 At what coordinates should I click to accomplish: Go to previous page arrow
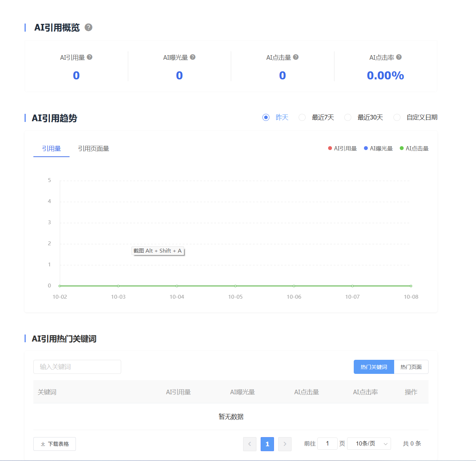tap(250, 444)
